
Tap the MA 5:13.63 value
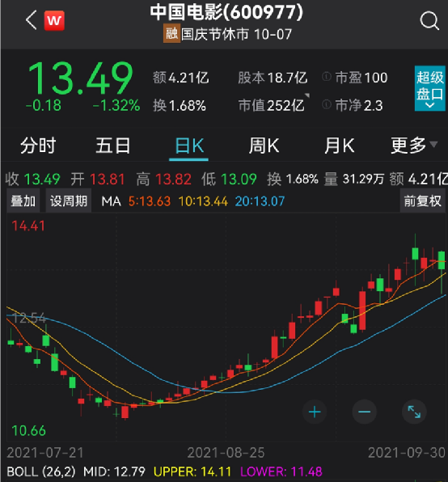tap(150, 201)
